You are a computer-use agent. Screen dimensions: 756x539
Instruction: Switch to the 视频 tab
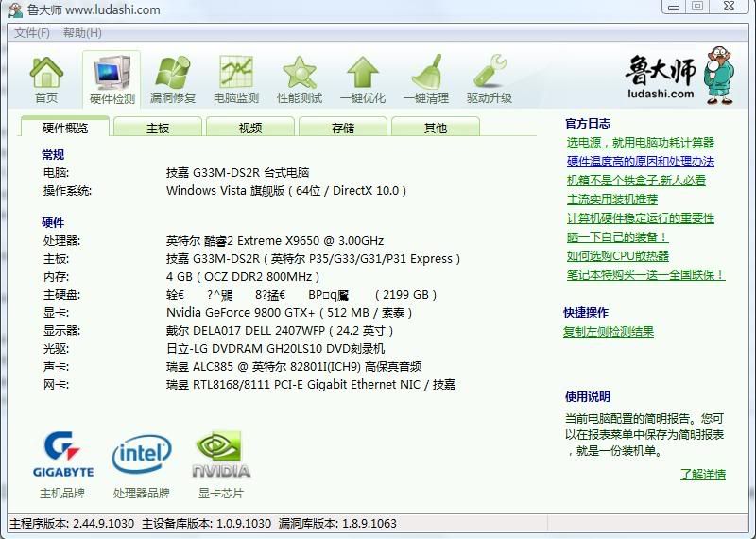point(250,128)
